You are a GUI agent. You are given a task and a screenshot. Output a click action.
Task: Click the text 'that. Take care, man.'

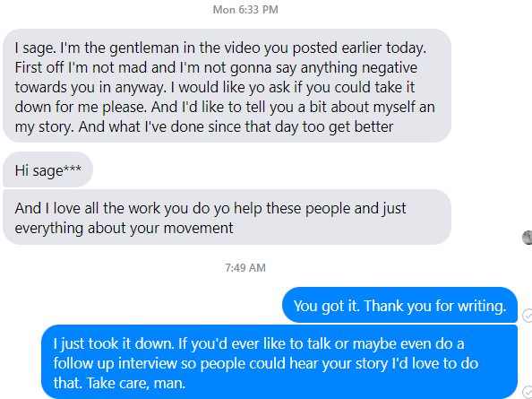[119, 383]
